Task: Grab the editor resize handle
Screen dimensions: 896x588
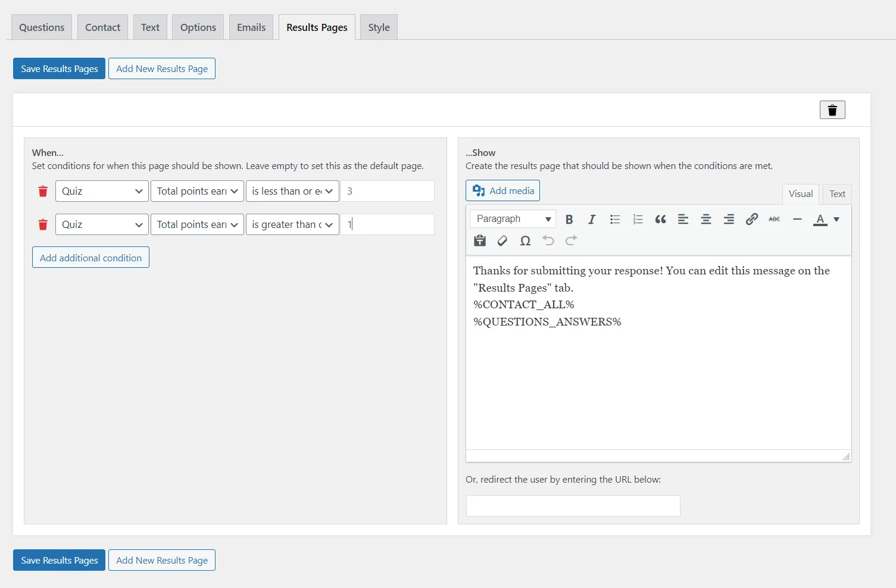Action: [846, 456]
